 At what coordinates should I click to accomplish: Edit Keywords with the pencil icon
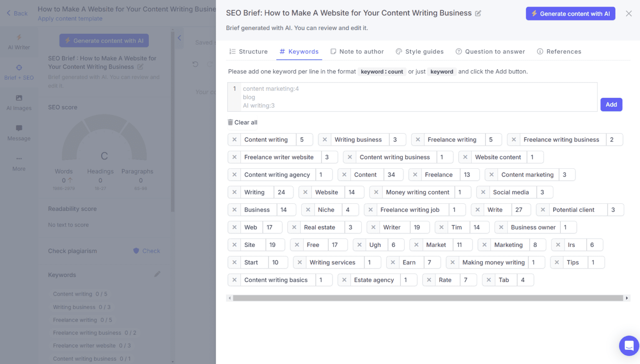pyautogui.click(x=157, y=274)
